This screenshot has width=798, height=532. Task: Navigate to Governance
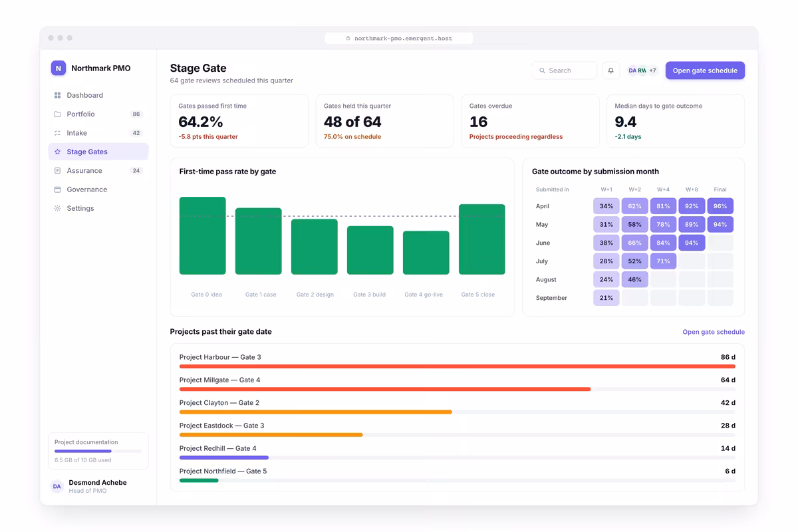click(x=98, y=190)
